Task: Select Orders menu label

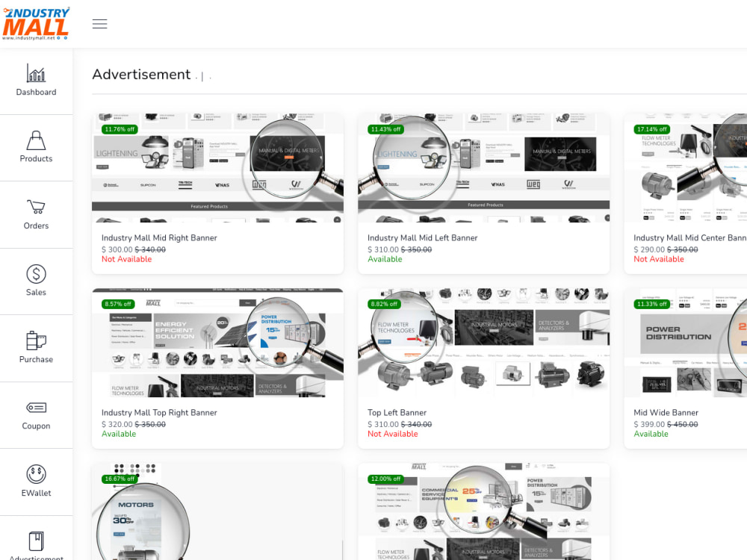Action: coord(36,225)
